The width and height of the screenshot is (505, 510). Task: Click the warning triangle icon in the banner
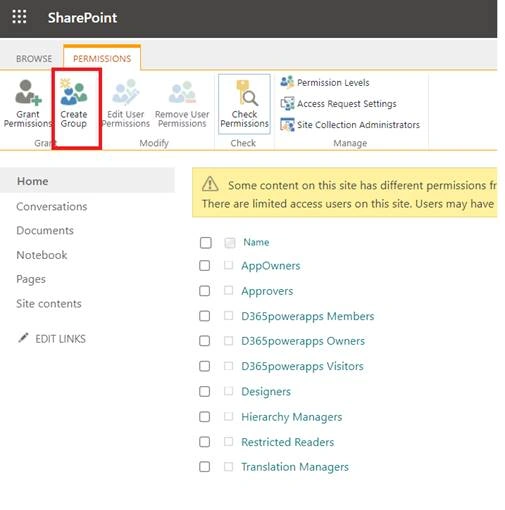[210, 184]
